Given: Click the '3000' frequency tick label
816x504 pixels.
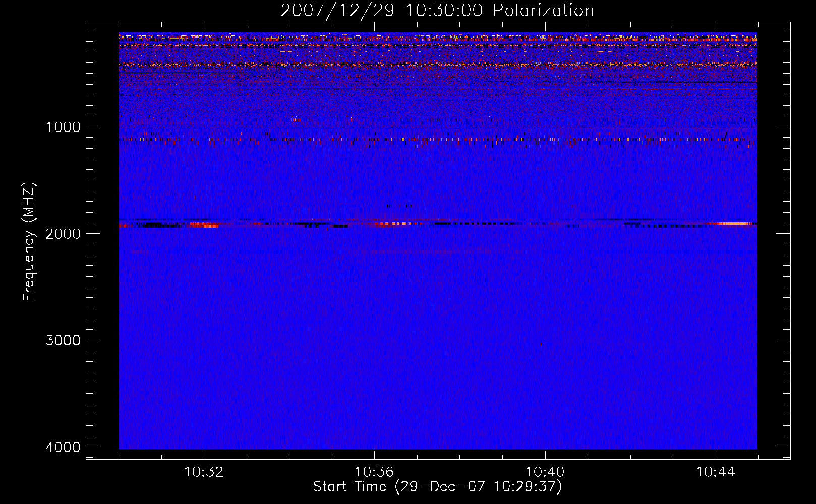Looking at the screenshot, I should (x=63, y=340).
